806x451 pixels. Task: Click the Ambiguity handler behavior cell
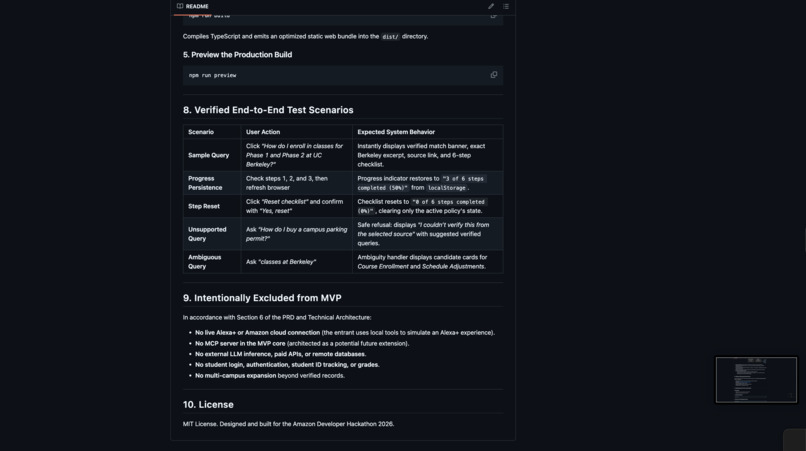click(x=428, y=262)
